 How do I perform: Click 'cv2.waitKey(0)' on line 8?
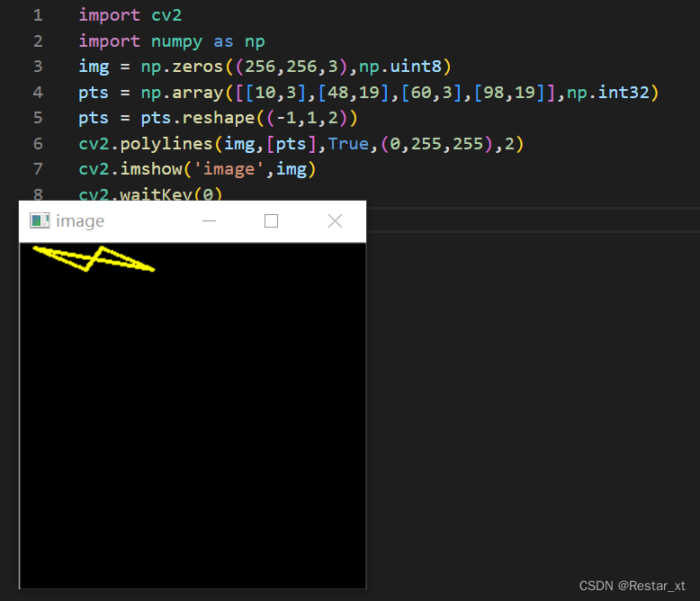pos(150,194)
